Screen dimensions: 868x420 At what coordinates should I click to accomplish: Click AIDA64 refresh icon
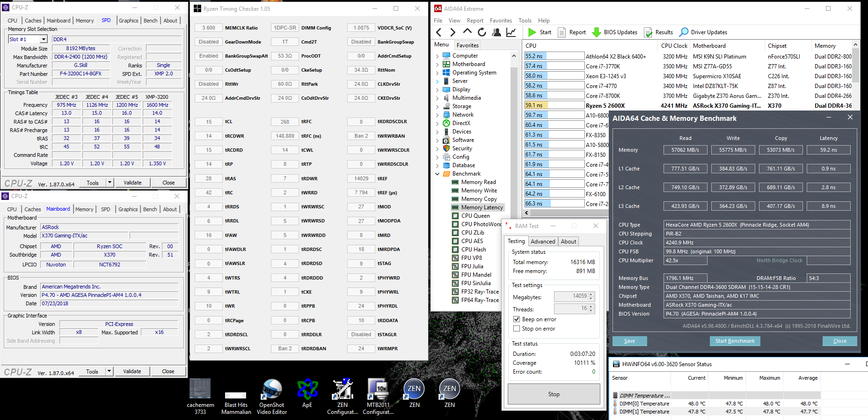[x=481, y=32]
